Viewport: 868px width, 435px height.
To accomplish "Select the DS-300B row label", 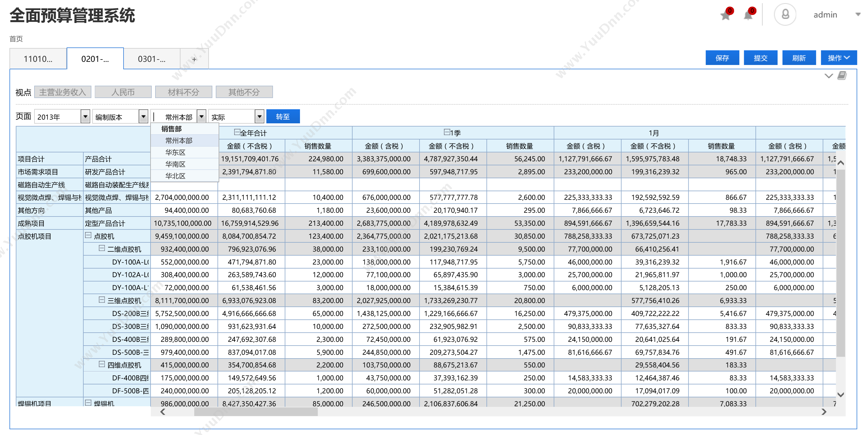I will tap(117, 326).
